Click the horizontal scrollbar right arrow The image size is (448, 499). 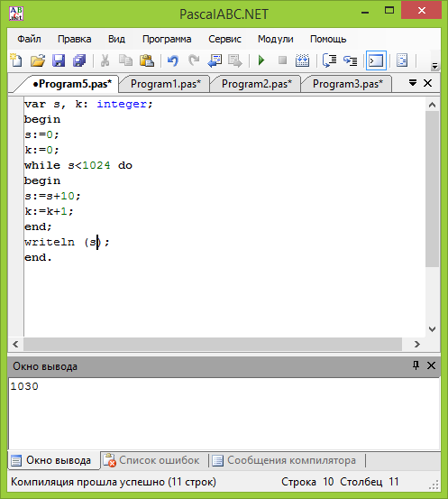point(417,344)
